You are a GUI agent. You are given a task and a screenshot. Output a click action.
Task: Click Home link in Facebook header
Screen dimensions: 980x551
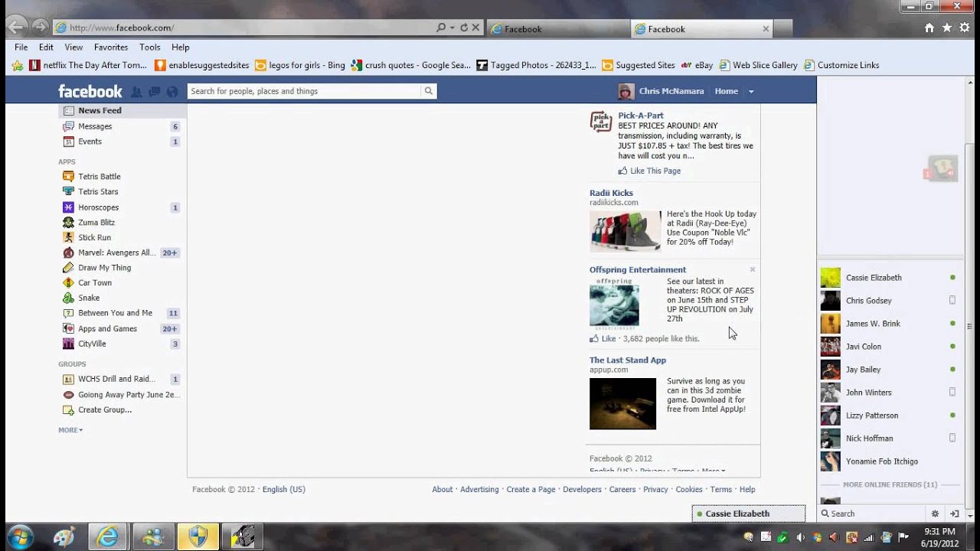(726, 91)
